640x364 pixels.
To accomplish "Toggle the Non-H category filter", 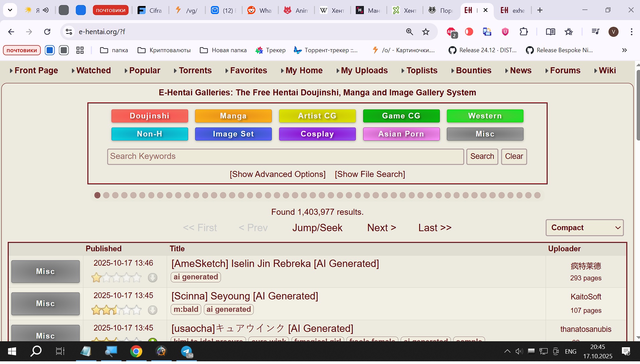I will pyautogui.click(x=150, y=134).
